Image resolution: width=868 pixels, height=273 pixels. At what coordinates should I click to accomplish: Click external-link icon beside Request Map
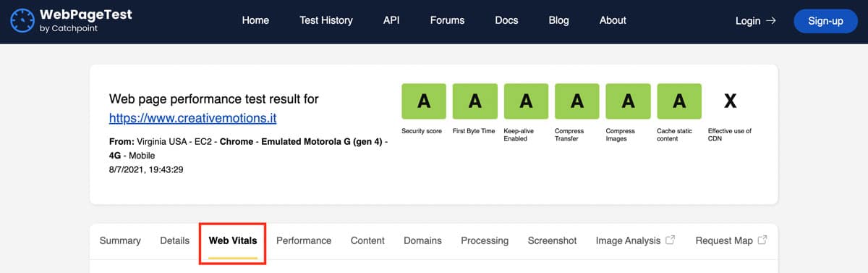[762, 240]
